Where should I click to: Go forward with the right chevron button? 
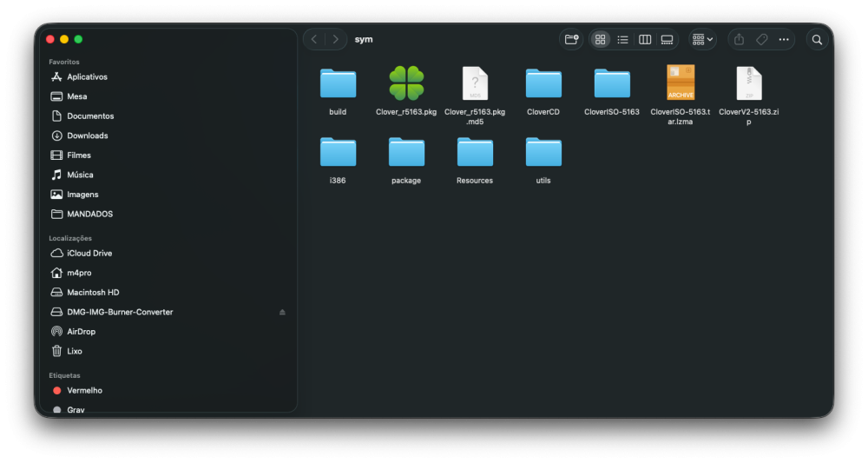(x=335, y=39)
